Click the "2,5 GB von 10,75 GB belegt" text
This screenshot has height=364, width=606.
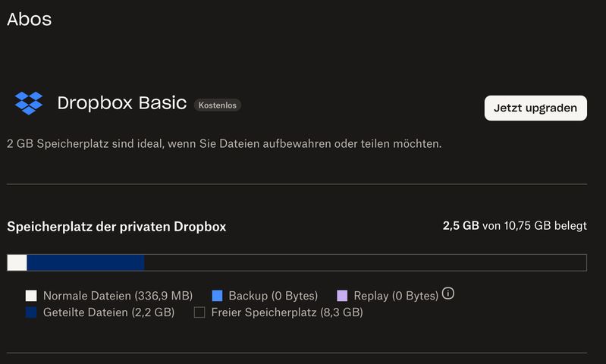coord(514,226)
